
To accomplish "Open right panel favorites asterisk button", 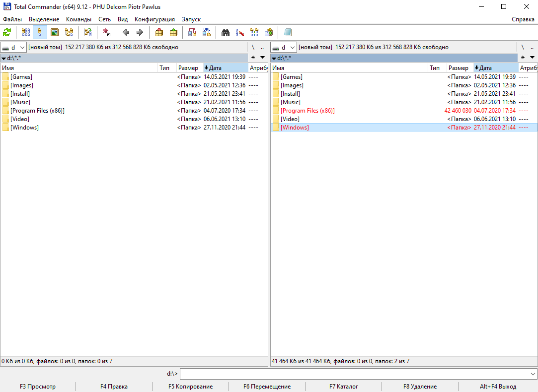I will pyautogui.click(x=523, y=58).
